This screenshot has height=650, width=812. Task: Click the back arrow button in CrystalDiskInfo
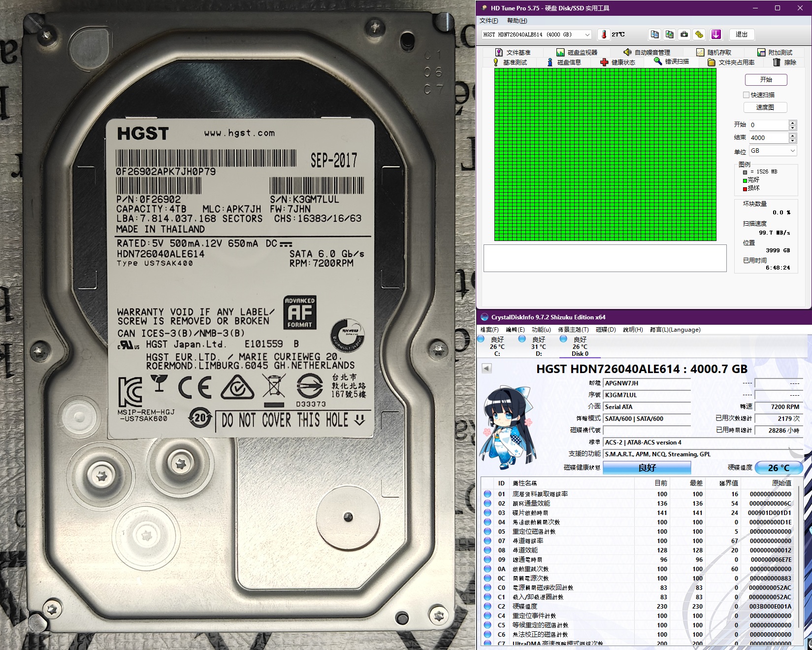coord(487,368)
